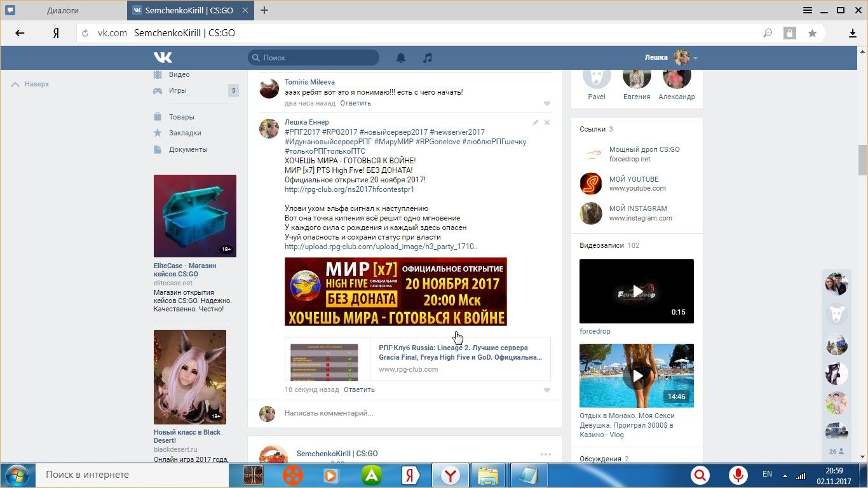Image resolution: width=868 pixels, height=488 pixels.
Task: Click Ответить under the Лешка Еннер comment
Action: (x=359, y=390)
